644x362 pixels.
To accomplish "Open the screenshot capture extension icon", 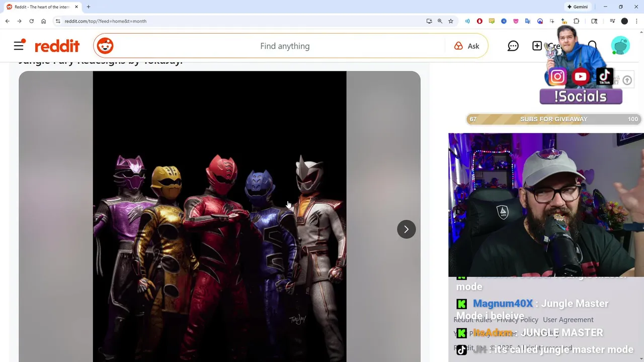I will tap(552, 21).
